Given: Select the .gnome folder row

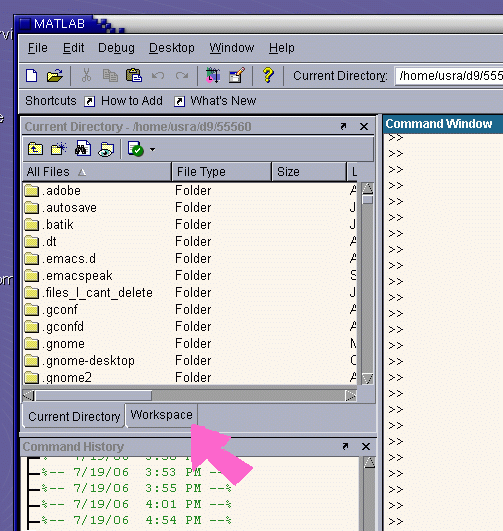Looking at the screenshot, I should coord(190,344).
